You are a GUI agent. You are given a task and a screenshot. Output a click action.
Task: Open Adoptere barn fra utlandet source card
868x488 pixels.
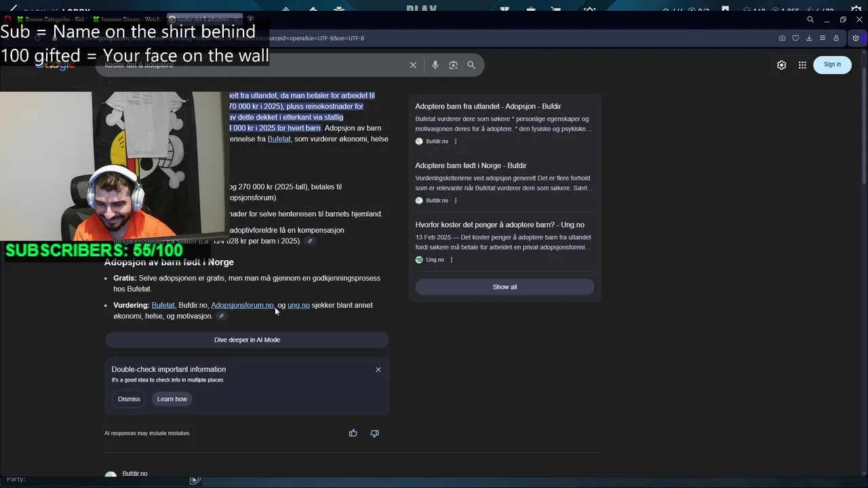tap(505, 123)
